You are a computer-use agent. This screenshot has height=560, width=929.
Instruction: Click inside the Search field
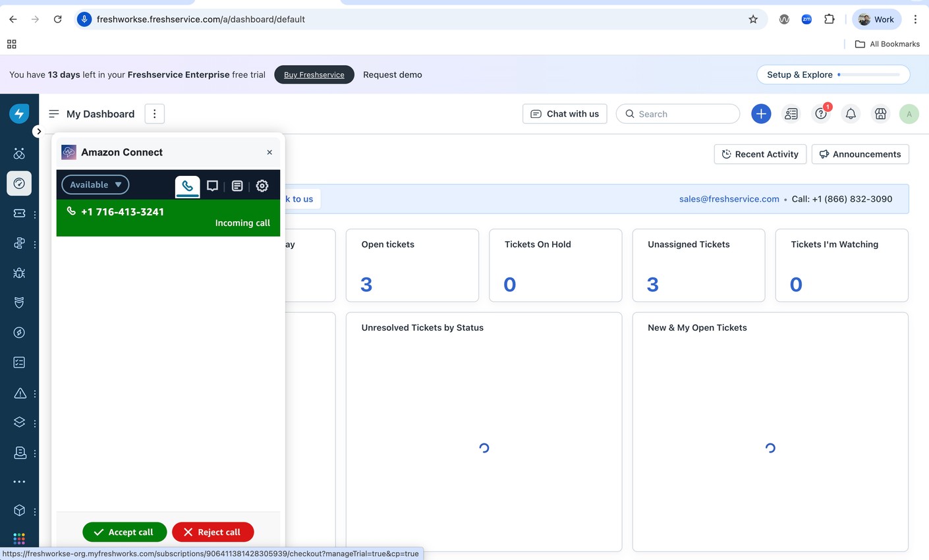coord(677,113)
